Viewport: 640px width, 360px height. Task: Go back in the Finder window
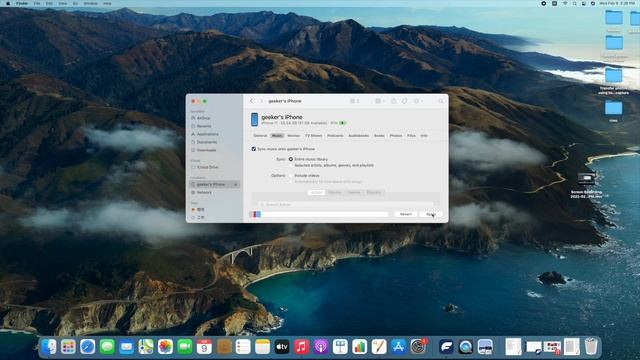pyautogui.click(x=251, y=101)
